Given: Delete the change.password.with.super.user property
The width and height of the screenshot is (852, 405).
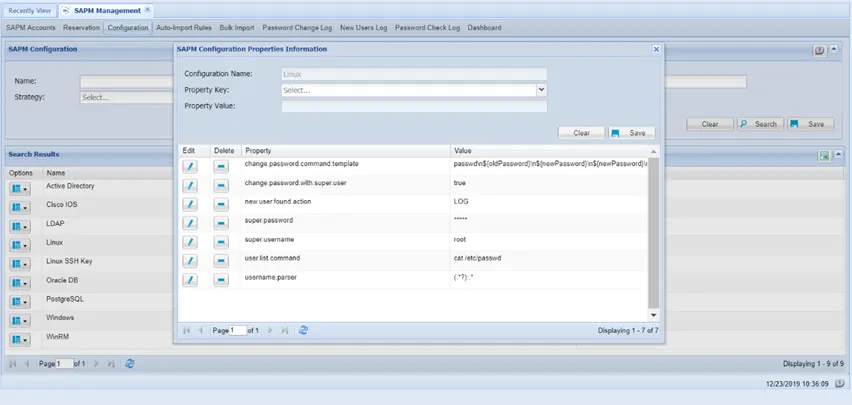Looking at the screenshot, I should (221, 186).
